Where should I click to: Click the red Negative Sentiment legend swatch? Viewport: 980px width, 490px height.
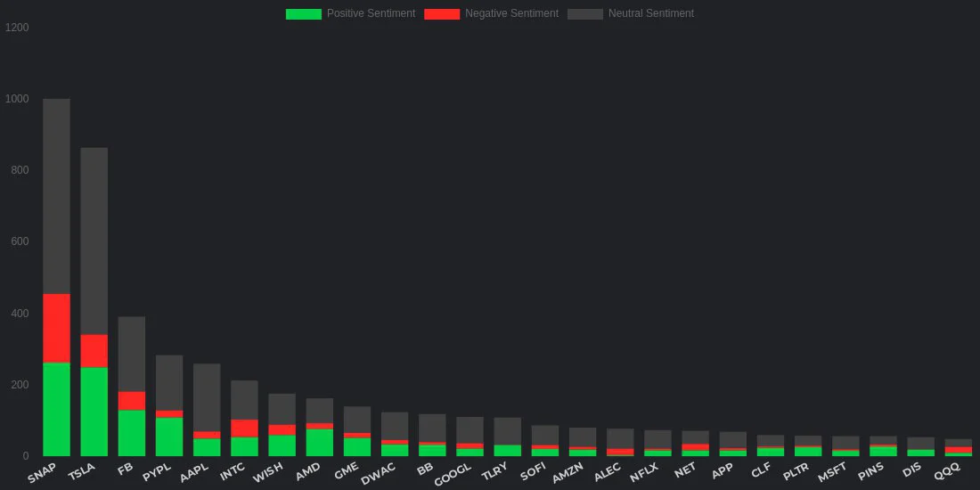click(442, 13)
